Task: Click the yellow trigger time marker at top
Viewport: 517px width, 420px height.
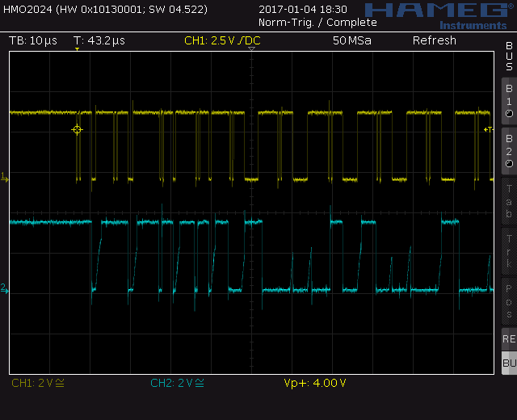Action: [78, 49]
